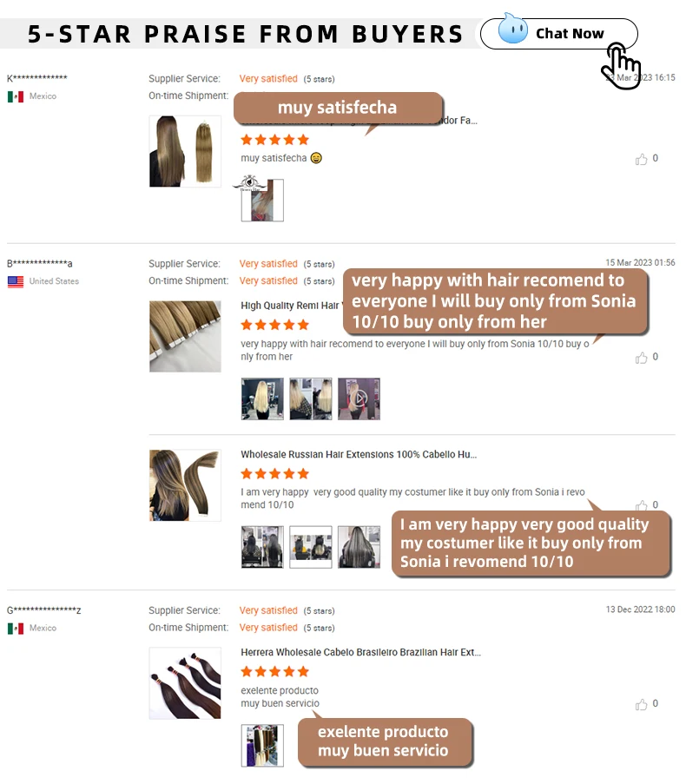Open the first blonde hair buyer photo
686x784 pixels.
262,399
